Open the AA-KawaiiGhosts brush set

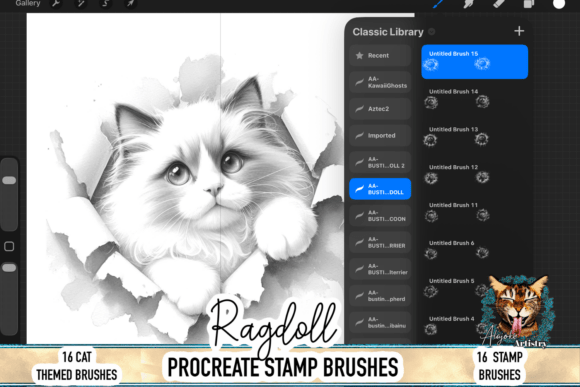[x=380, y=82]
